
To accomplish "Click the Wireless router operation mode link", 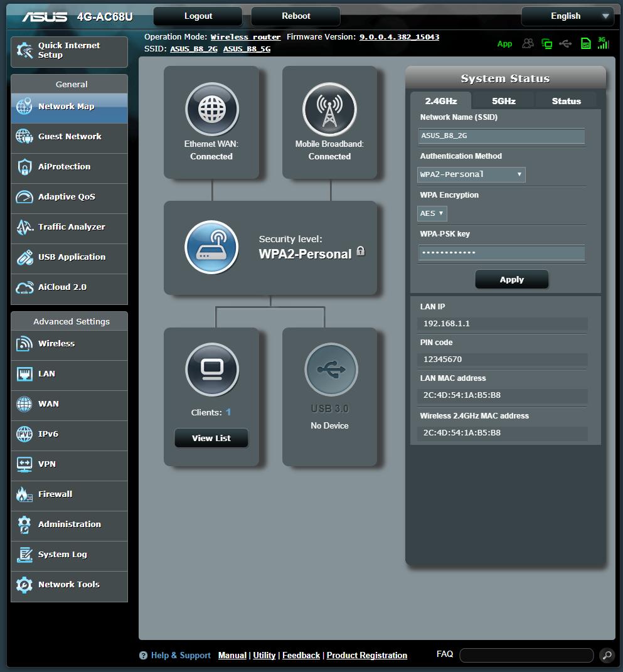I will [245, 37].
